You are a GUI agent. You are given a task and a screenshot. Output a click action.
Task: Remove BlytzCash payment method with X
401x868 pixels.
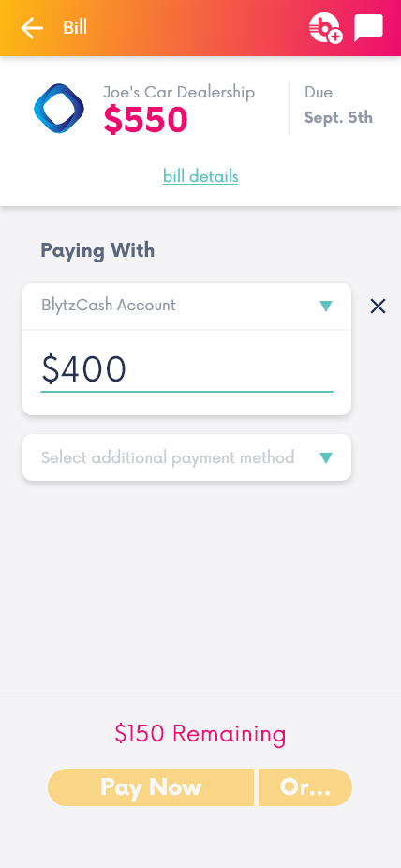(378, 307)
